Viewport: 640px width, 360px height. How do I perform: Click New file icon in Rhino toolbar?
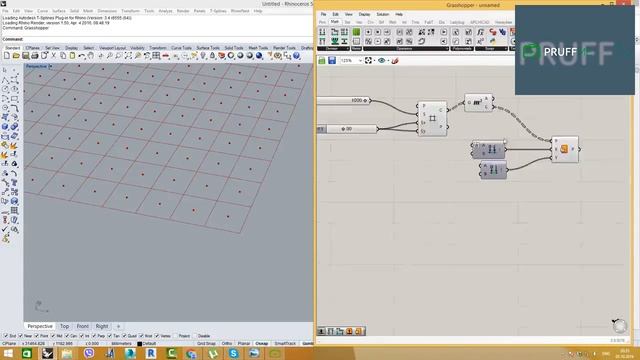click(7, 56)
